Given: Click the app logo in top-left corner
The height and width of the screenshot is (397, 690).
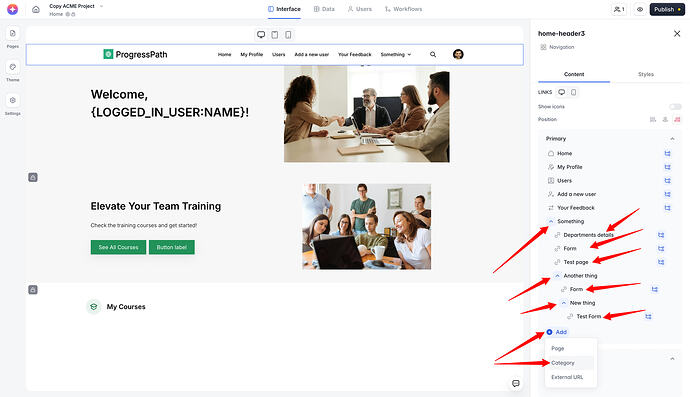Looking at the screenshot, I should (x=12, y=9).
